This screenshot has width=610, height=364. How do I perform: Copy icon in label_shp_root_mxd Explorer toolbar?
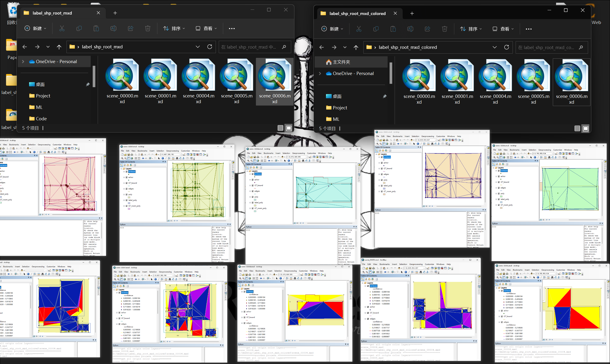point(79,28)
